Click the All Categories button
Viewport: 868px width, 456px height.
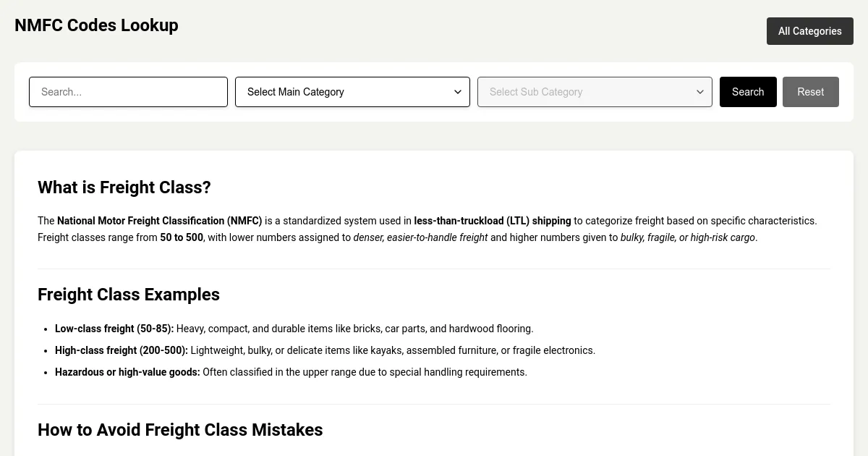pyautogui.click(x=809, y=31)
